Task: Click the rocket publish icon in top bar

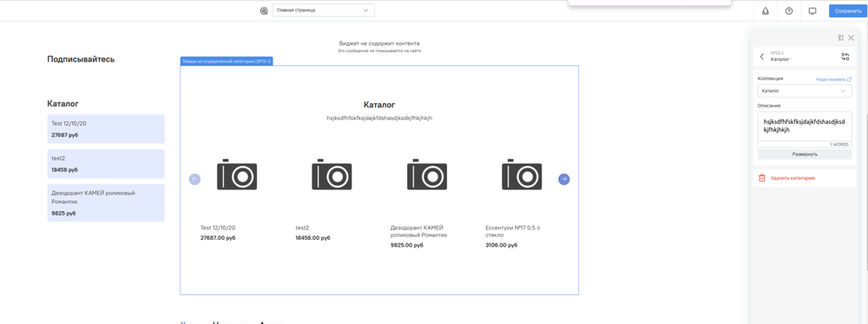Action: pyautogui.click(x=766, y=10)
